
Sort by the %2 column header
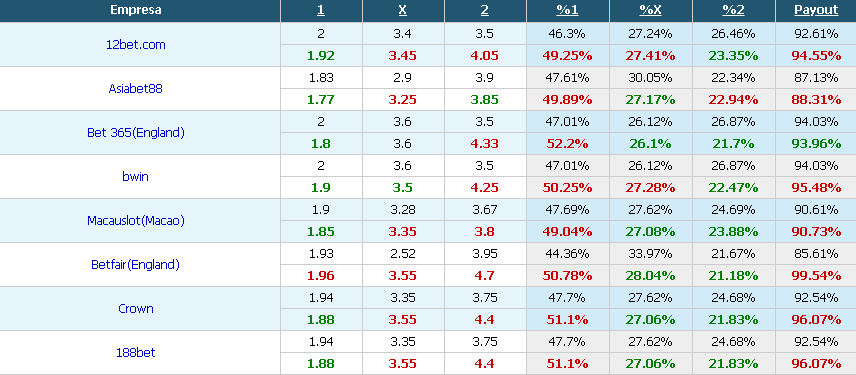[733, 10]
